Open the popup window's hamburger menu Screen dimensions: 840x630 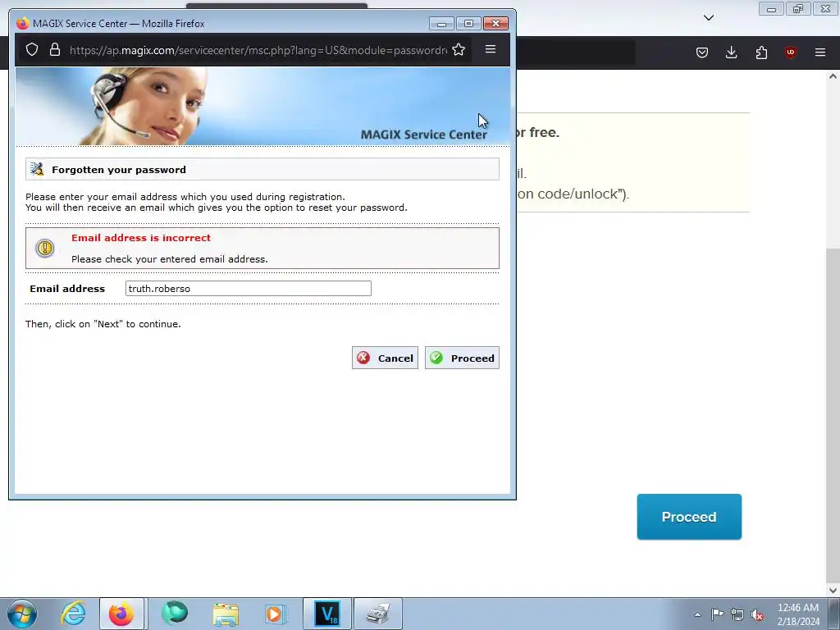pos(491,49)
